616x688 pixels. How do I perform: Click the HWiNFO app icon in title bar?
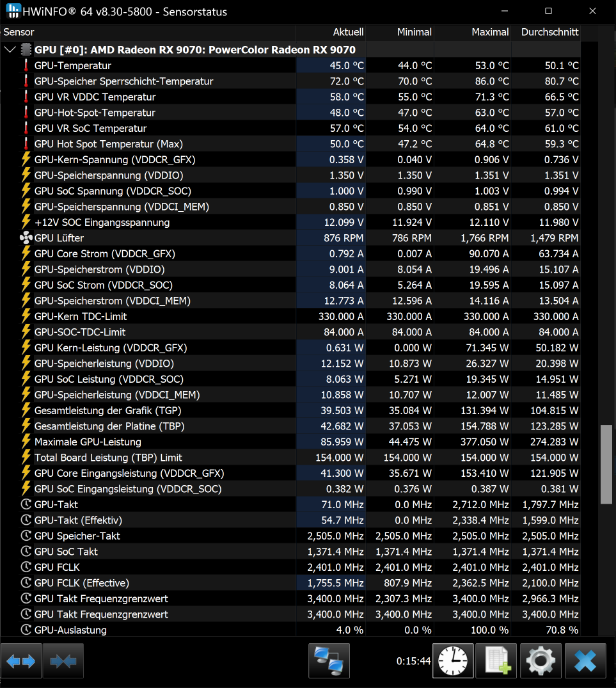point(13,11)
